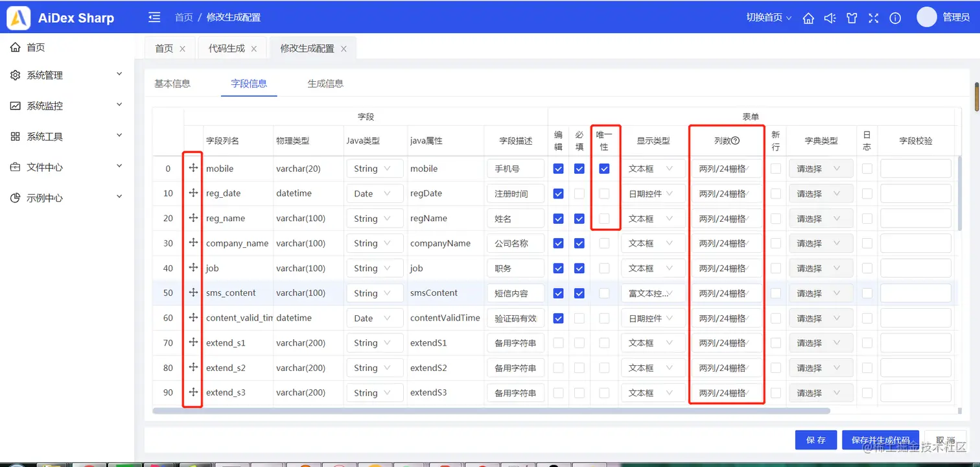Uncheck the 必填 checkbox for company_name

pyautogui.click(x=579, y=243)
